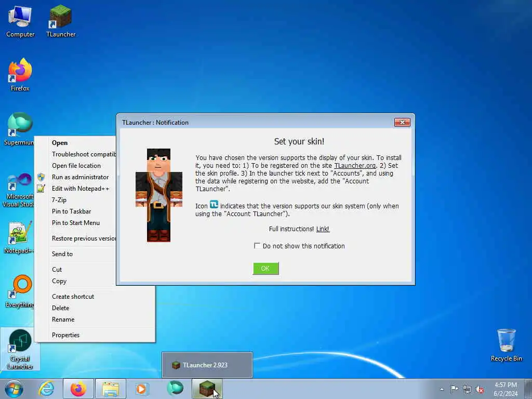Open the Action Center flag icon

point(454,389)
